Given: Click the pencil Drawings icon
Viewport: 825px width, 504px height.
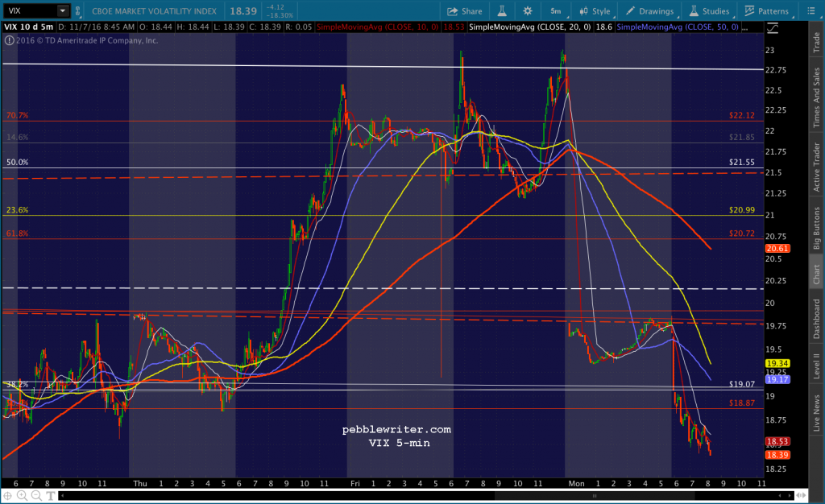Looking at the screenshot, I should 630,11.
